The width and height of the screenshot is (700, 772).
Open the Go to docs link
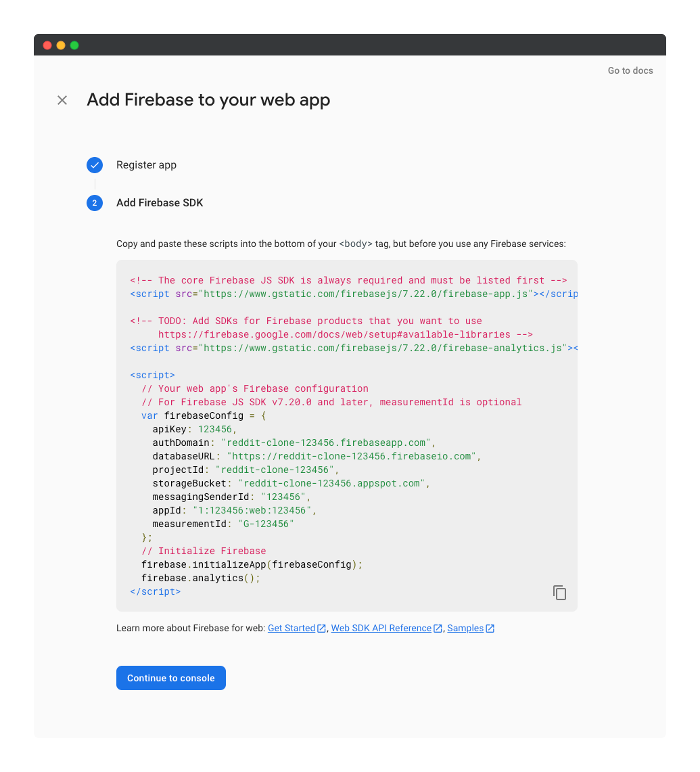tap(630, 70)
